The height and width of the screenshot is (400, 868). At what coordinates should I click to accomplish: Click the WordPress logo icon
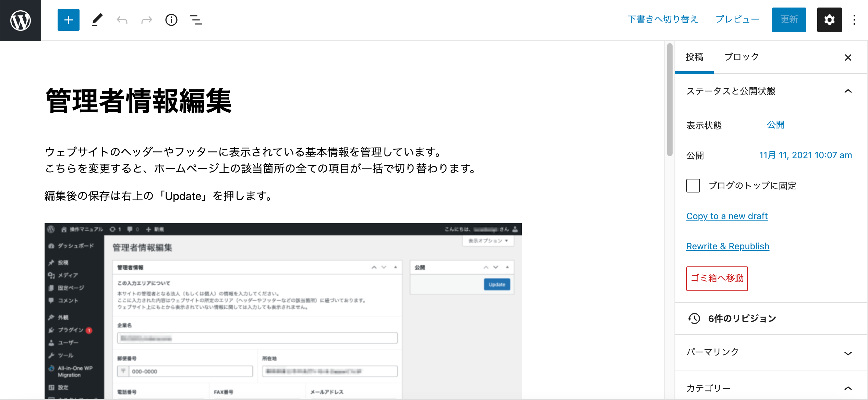21,20
